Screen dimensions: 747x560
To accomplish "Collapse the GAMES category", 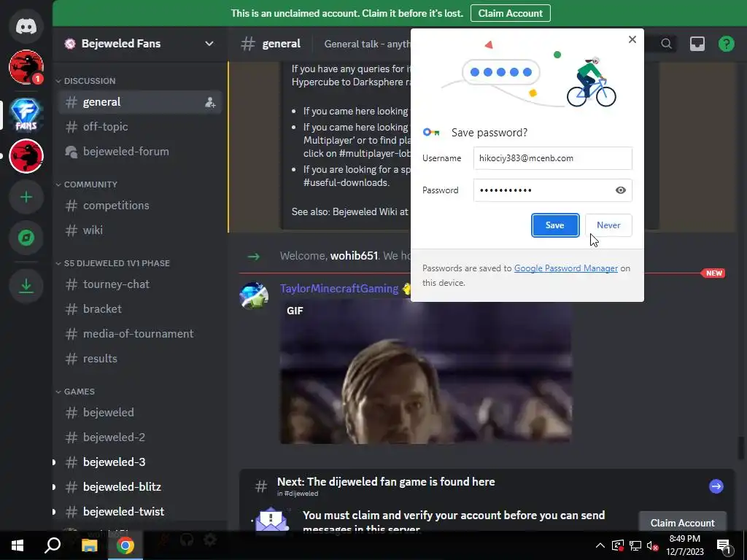I will click(x=75, y=392).
